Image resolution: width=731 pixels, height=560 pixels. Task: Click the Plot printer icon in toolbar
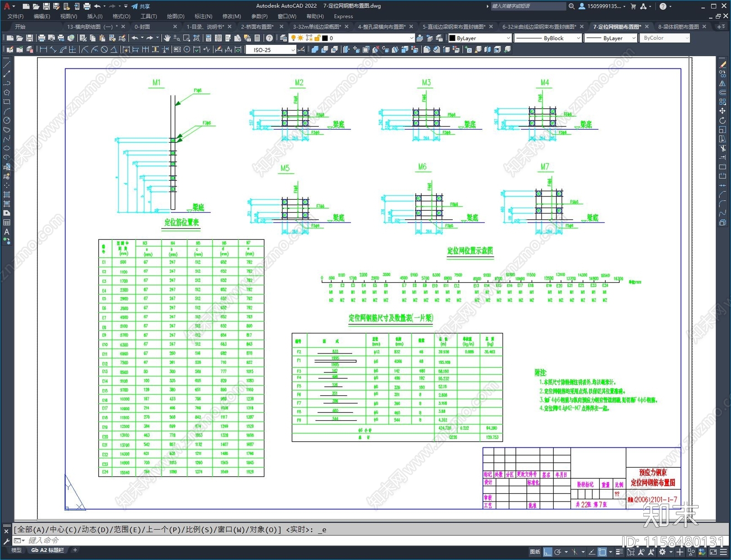42,38
